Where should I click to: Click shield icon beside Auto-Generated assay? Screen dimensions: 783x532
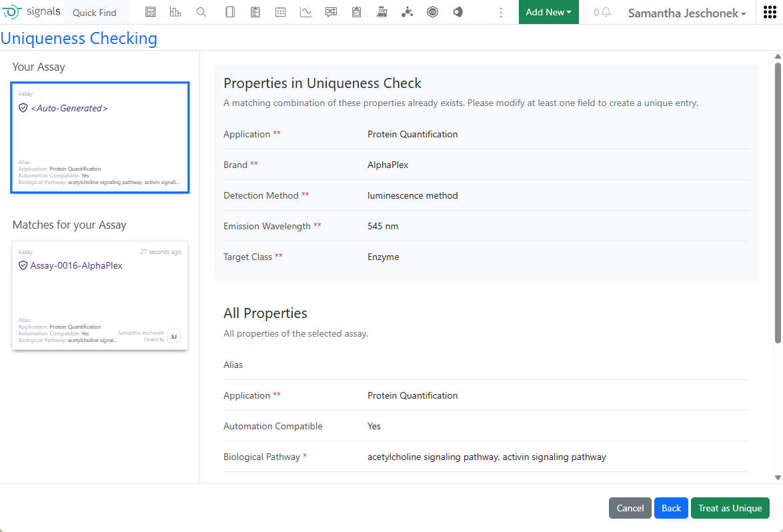pyautogui.click(x=23, y=108)
